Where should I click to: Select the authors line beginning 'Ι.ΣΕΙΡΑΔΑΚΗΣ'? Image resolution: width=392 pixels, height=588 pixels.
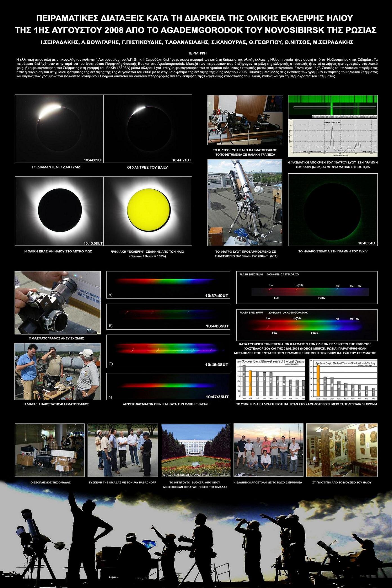[197, 42]
